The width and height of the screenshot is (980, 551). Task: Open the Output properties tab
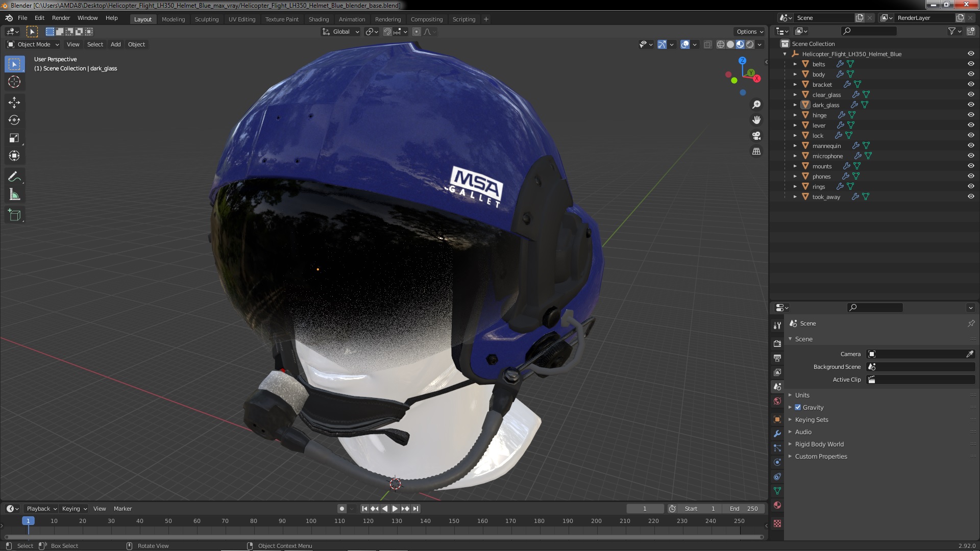(x=777, y=358)
